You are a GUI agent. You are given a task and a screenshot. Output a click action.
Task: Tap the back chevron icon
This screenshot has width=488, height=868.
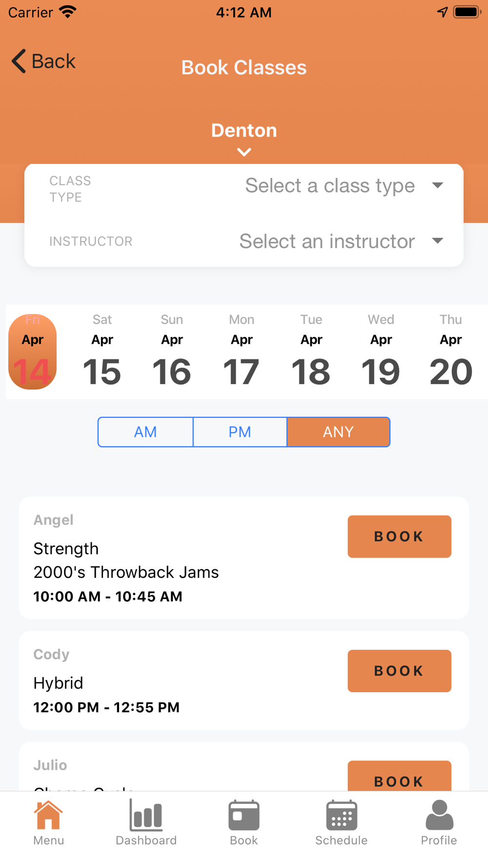click(19, 61)
